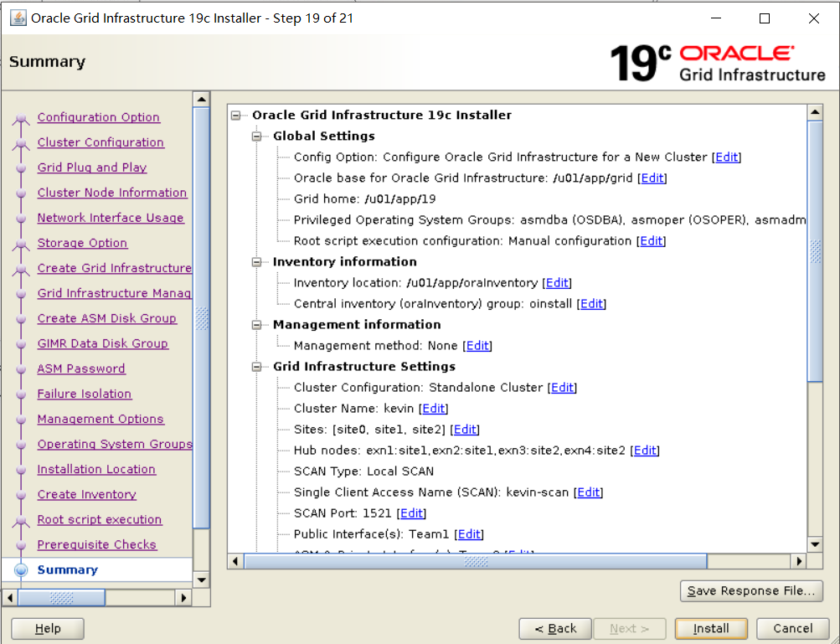Viewport: 840px width, 644px height.
Task: Open Prerequisite Checks step
Action: point(97,545)
